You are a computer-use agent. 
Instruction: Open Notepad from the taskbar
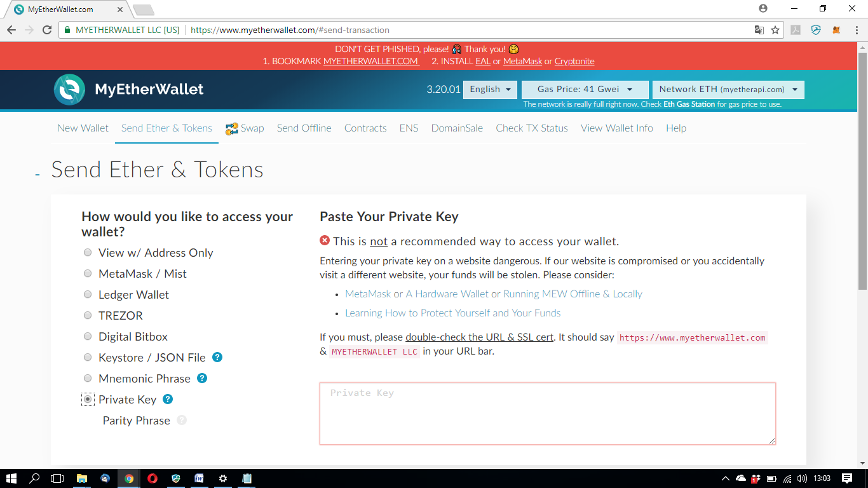click(247, 478)
